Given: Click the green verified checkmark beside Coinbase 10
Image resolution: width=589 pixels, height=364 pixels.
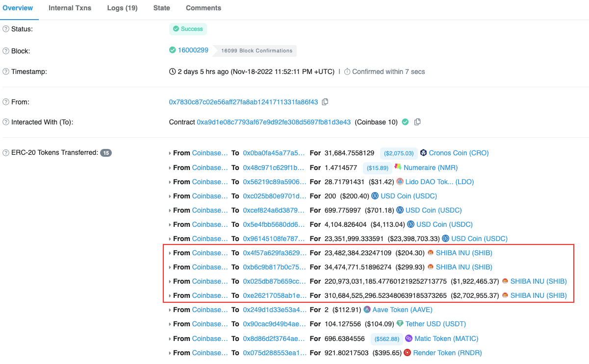Looking at the screenshot, I should click(x=405, y=122).
